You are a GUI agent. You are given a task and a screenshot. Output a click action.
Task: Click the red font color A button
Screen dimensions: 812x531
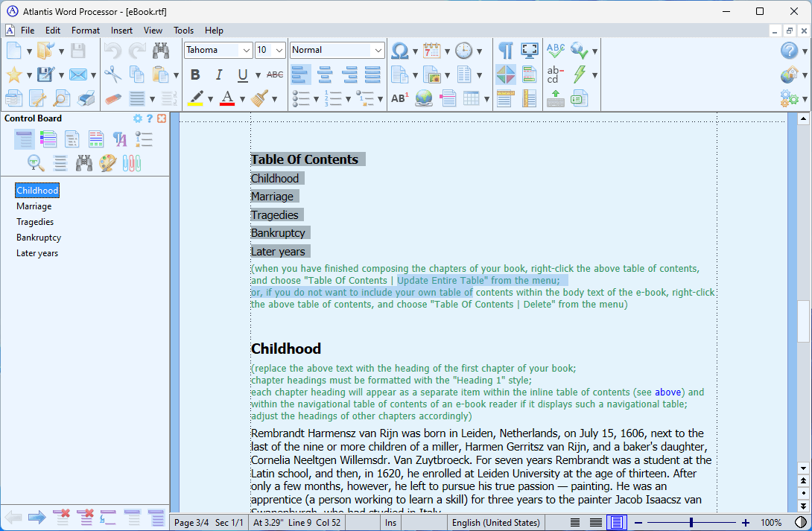pyautogui.click(x=227, y=98)
